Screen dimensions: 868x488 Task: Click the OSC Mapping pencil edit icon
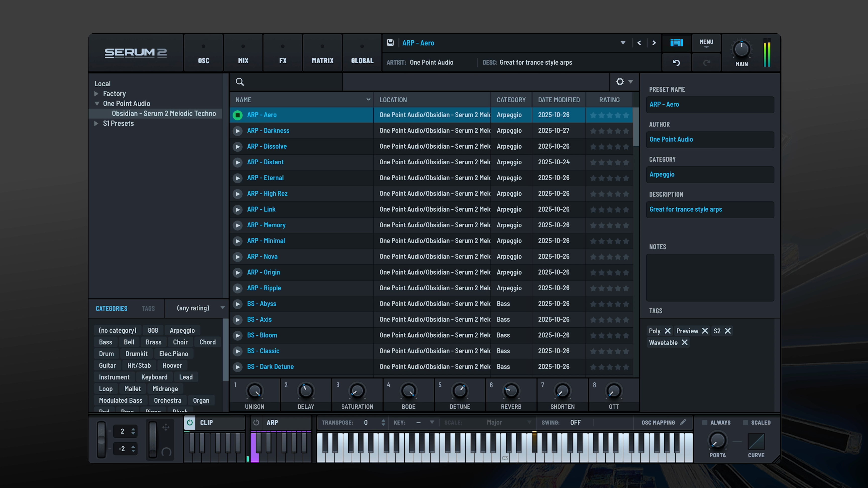coord(683,422)
